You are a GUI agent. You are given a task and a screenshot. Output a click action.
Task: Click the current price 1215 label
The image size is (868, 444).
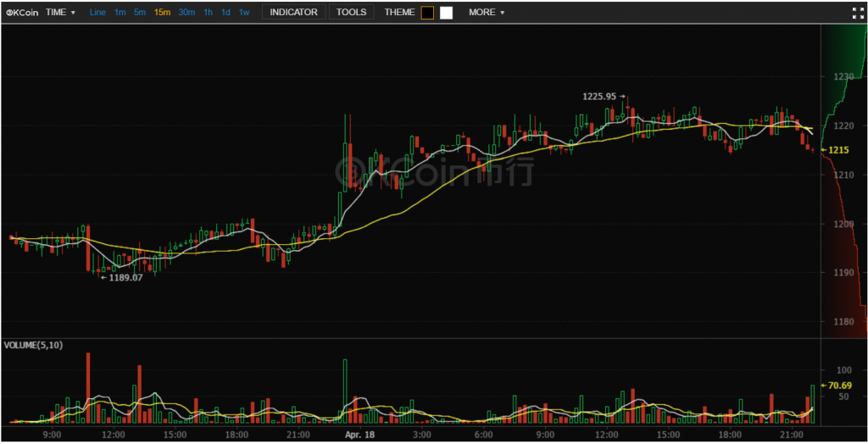point(838,150)
